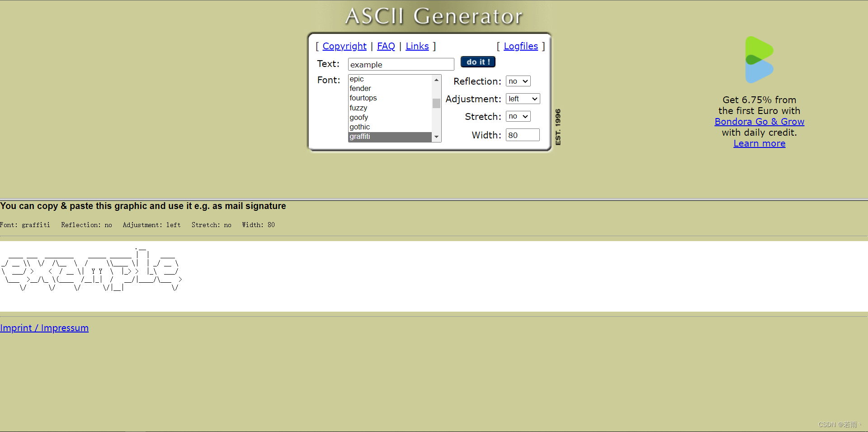Image resolution: width=868 pixels, height=432 pixels.
Task: Click inside the Width input field
Action: [x=522, y=135]
